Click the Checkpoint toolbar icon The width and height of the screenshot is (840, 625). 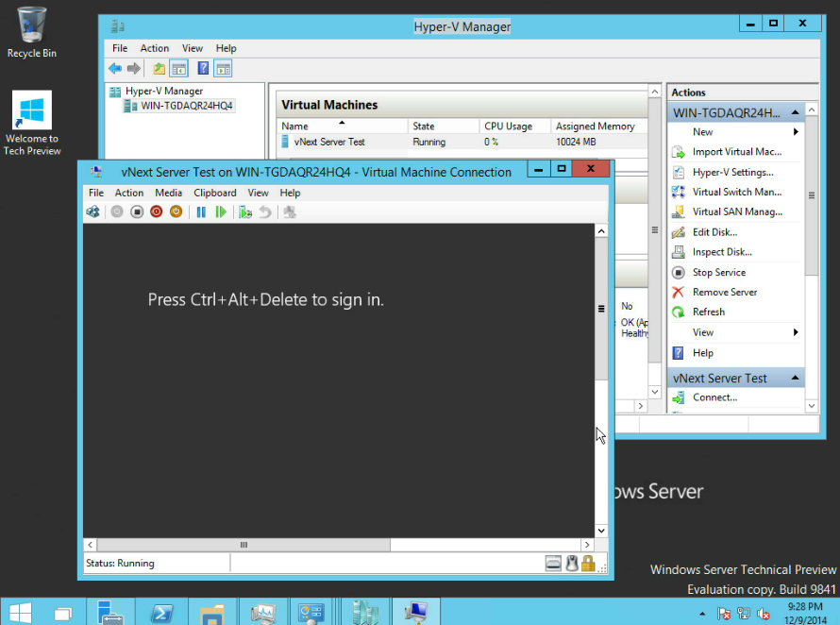click(244, 212)
